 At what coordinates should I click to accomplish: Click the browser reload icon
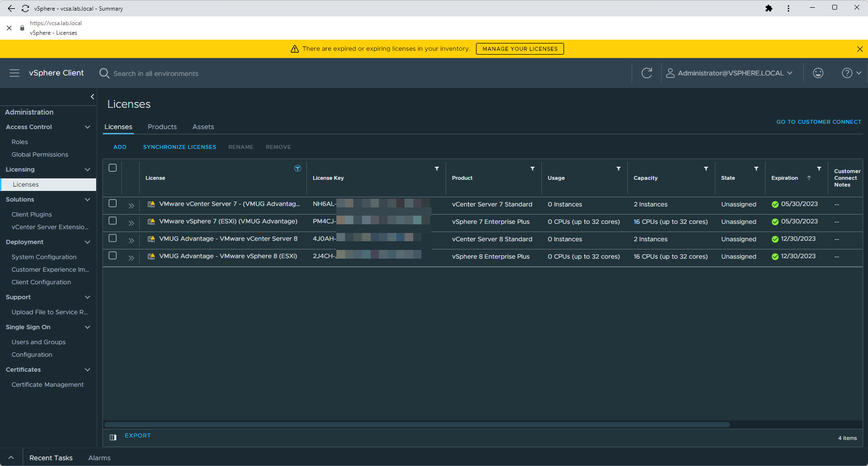pos(25,8)
